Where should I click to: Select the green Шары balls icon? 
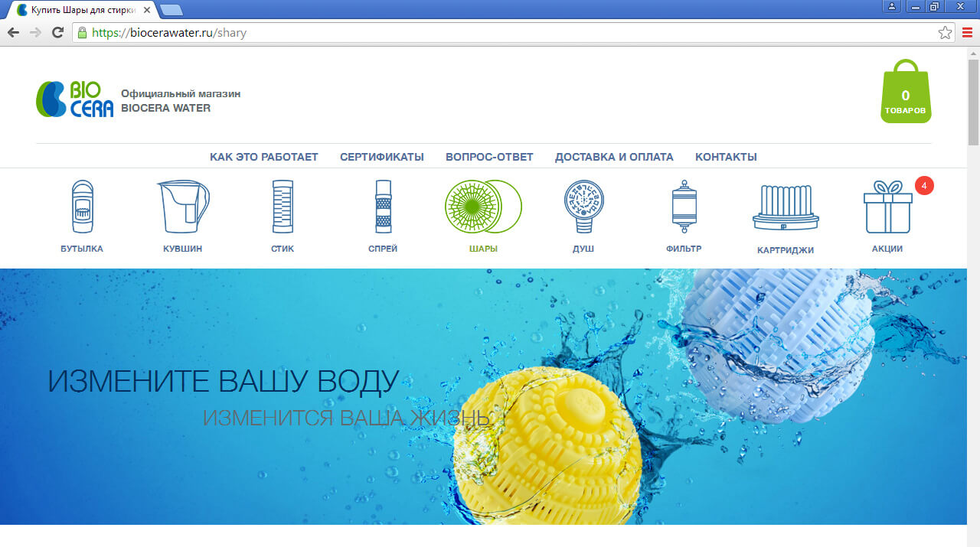483,207
